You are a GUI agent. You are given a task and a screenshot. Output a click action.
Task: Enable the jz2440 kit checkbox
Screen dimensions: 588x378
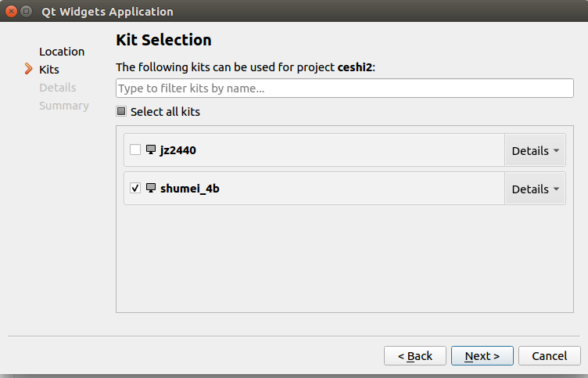point(135,149)
